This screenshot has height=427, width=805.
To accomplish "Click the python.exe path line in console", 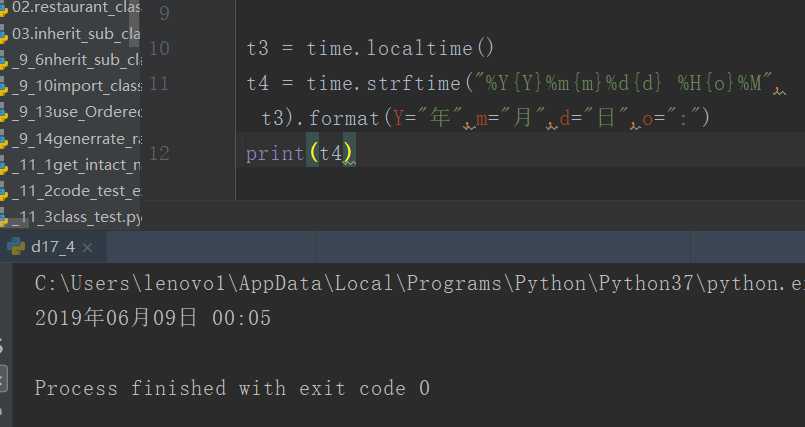I will pyautogui.click(x=419, y=284).
